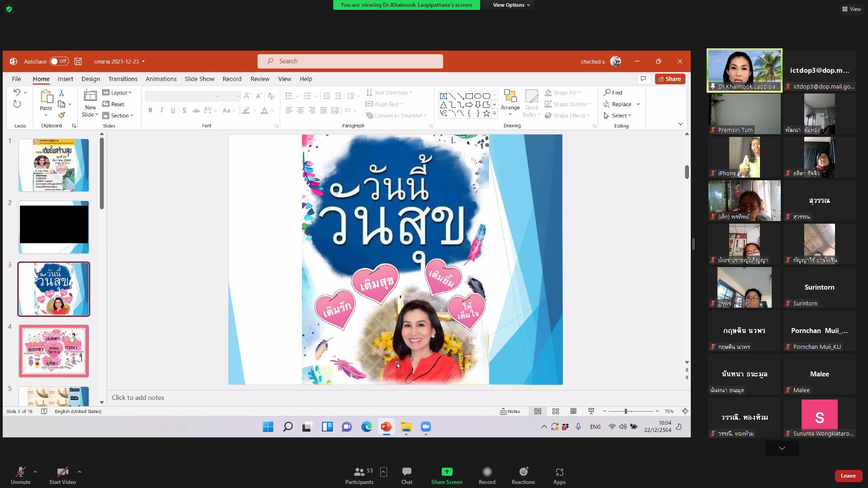Select slide 4 thumbnail in slide panel
The image size is (868, 488).
pos(54,351)
